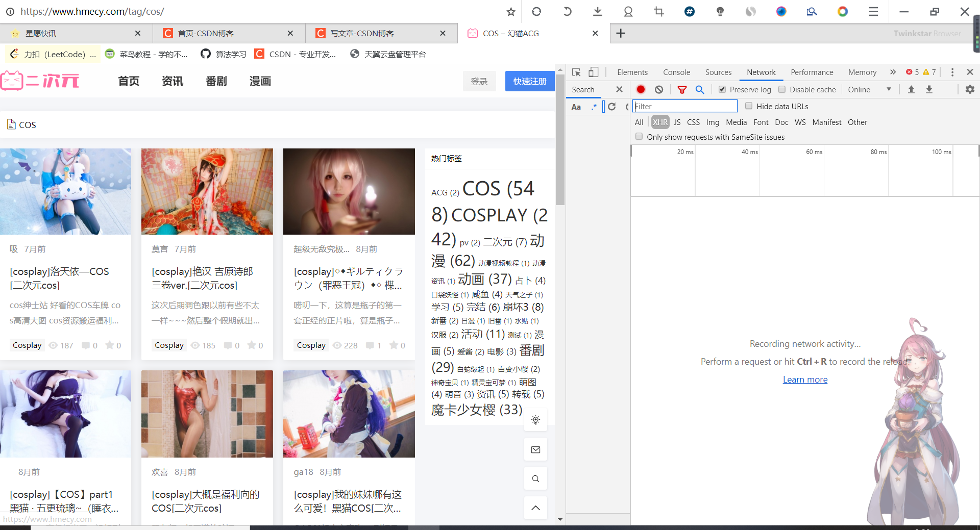
Task: Open the 艳汉 吉原诗郎 post thumbnail
Action: point(207,191)
